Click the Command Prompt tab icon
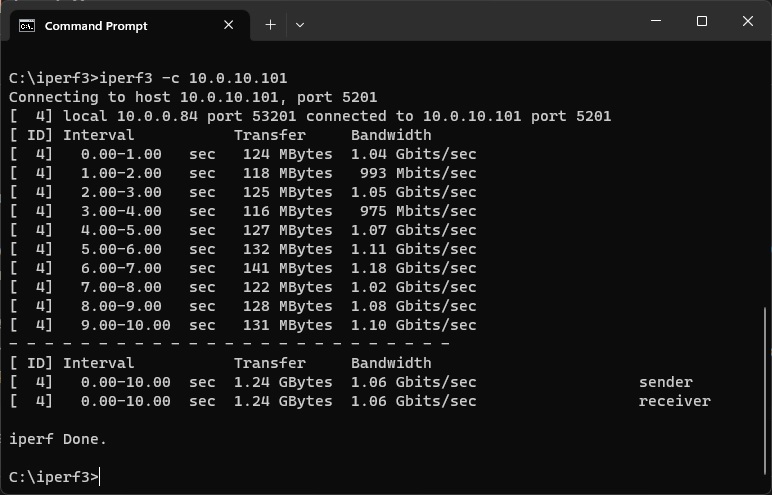772x495 pixels. point(27,26)
